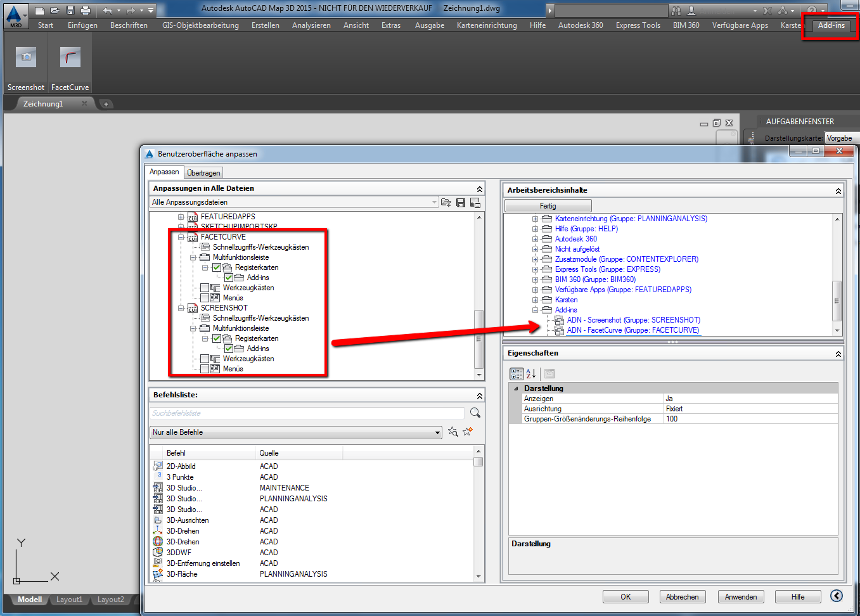Image resolution: width=860 pixels, height=616 pixels.
Task: Open the AutoCAD application menu button
Action: [x=15, y=16]
